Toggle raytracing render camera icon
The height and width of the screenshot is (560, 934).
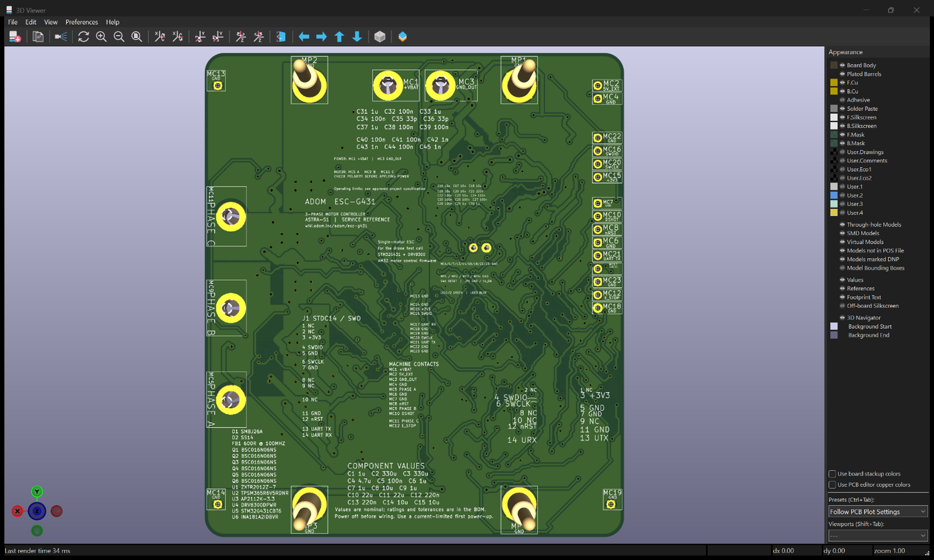tap(61, 37)
